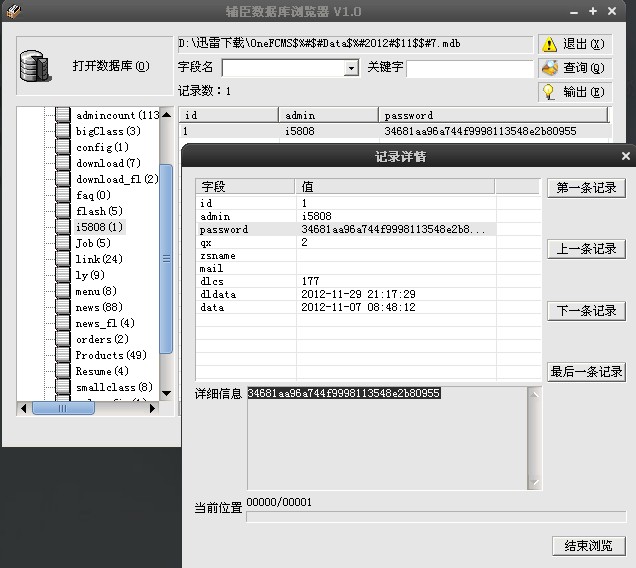Select the dlcs row with value 177
The width and height of the screenshot is (636, 568).
(346, 281)
